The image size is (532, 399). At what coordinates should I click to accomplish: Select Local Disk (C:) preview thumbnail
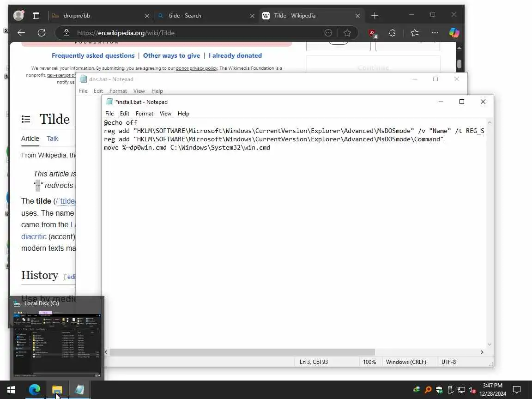pos(57,344)
